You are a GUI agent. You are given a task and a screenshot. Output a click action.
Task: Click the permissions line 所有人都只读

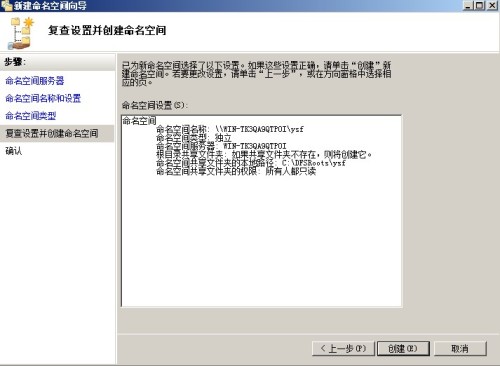coord(236,171)
